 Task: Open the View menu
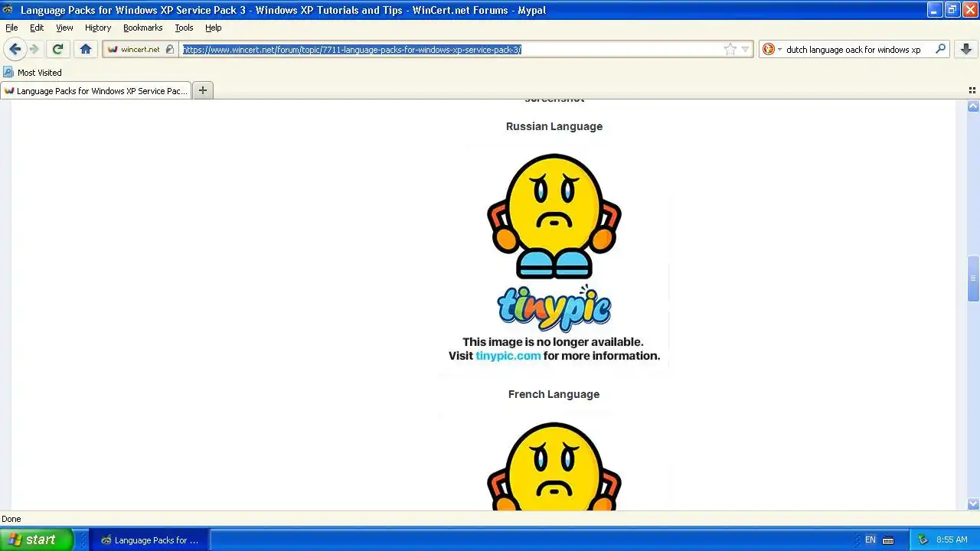tap(64, 28)
